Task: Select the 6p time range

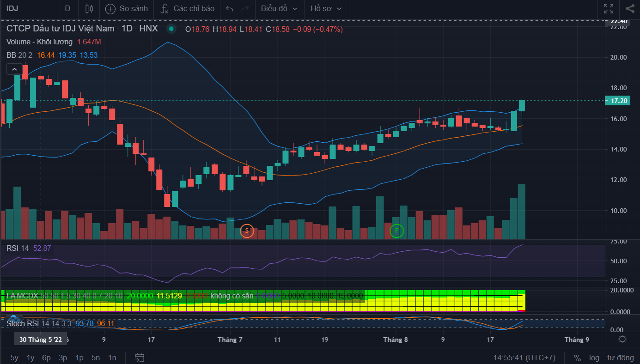Action: pos(46,358)
